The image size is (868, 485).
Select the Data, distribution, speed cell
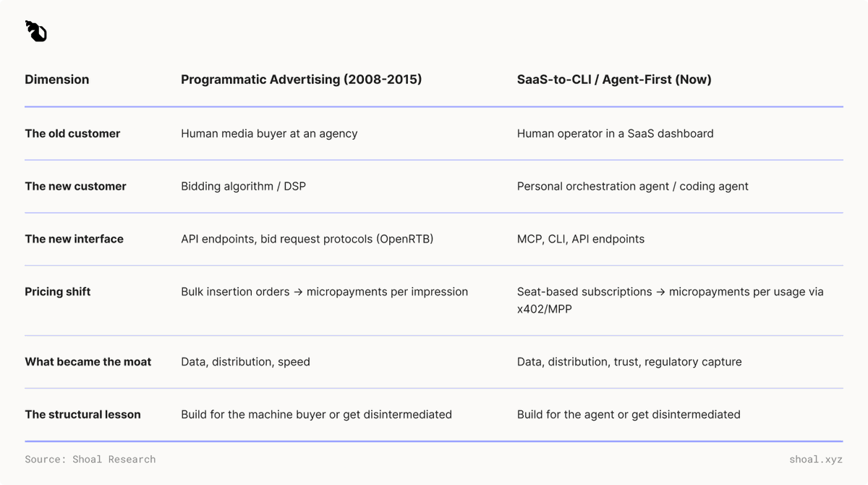tap(245, 362)
